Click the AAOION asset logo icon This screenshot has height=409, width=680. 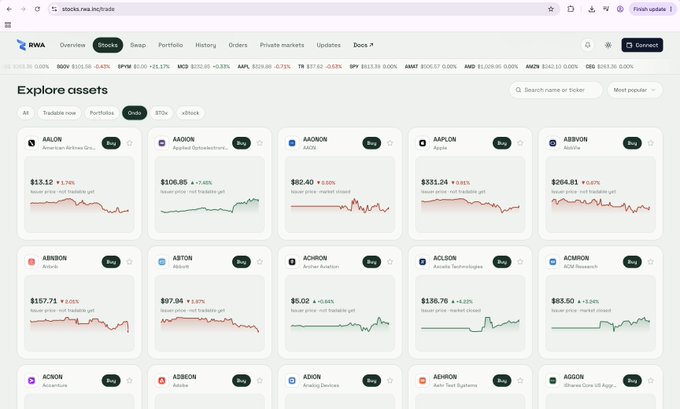pos(162,143)
